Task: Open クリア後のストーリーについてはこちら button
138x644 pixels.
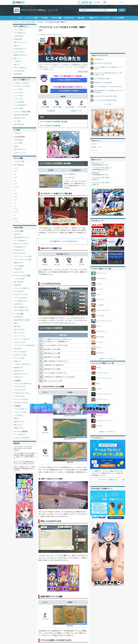Action: coord(63,241)
